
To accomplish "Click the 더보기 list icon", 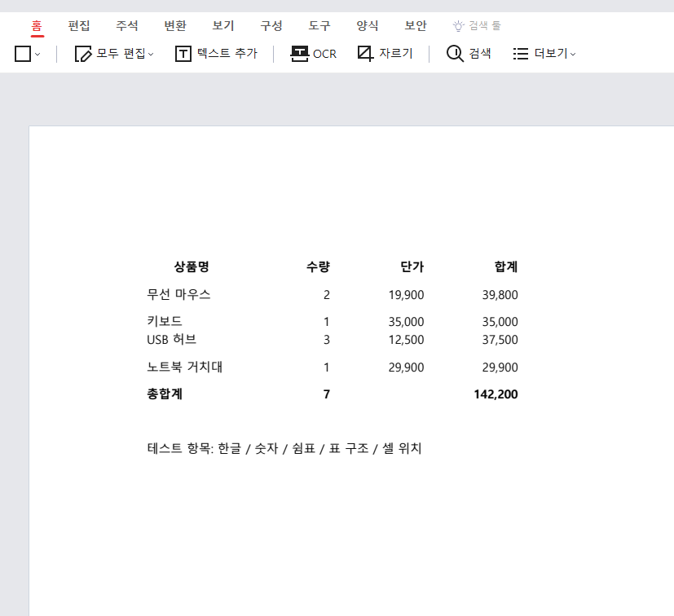I will click(521, 54).
